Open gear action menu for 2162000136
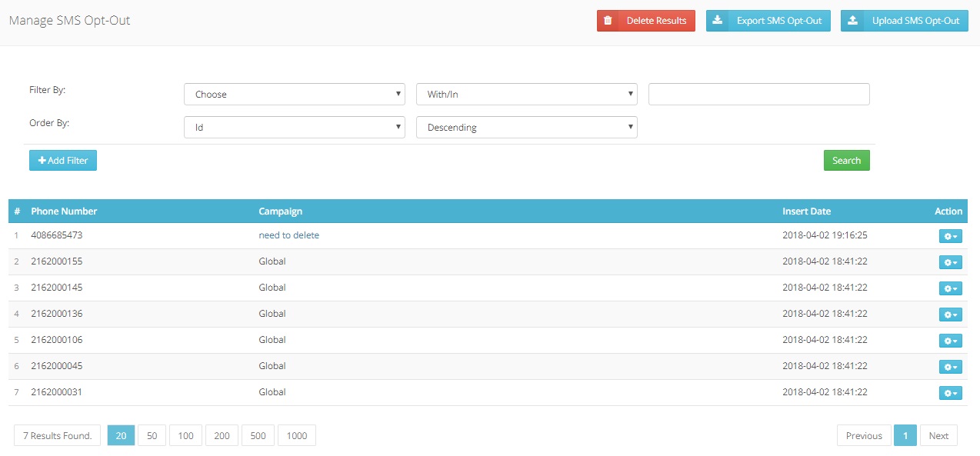Viewport: 980px width, 456px height. pyautogui.click(x=951, y=315)
